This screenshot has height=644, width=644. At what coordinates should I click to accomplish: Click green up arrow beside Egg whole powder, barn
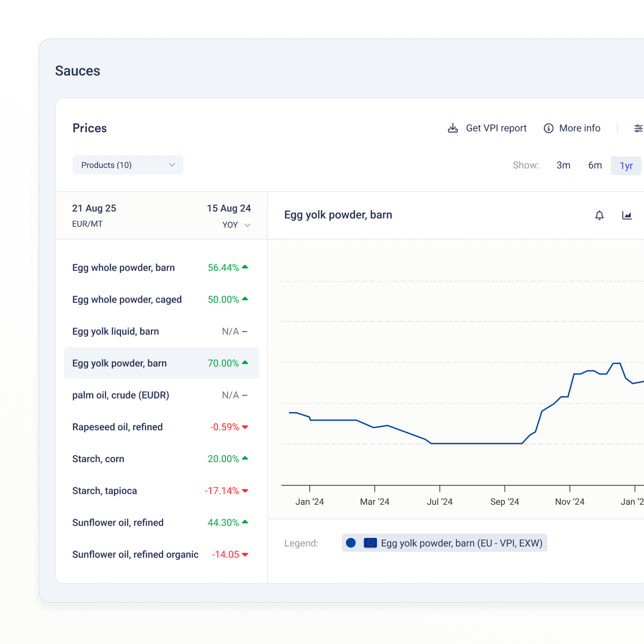(245, 267)
